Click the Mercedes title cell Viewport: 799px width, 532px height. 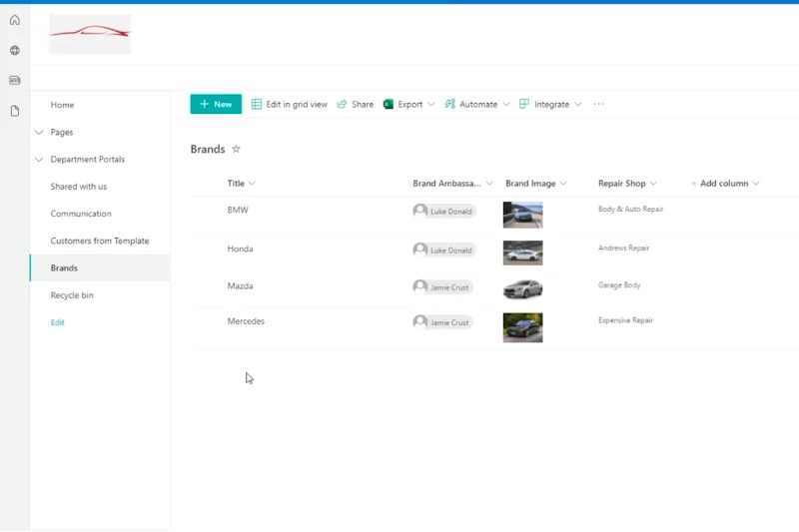(246, 321)
